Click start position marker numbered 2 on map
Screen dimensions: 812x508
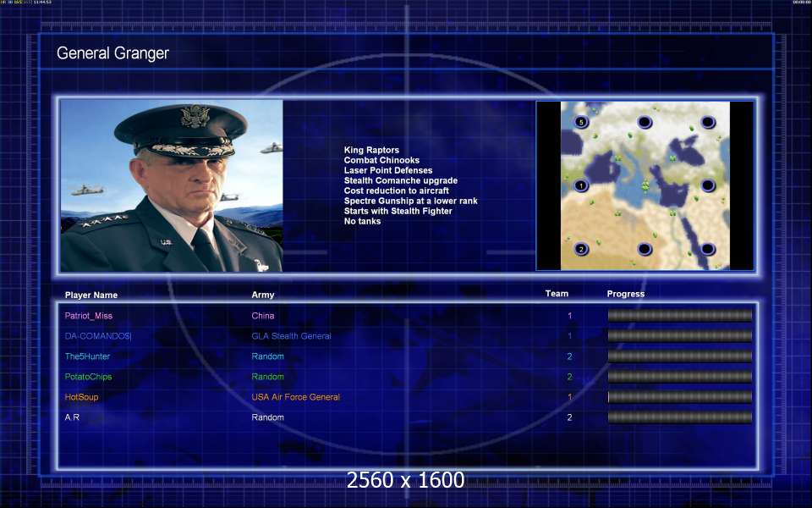pos(581,249)
